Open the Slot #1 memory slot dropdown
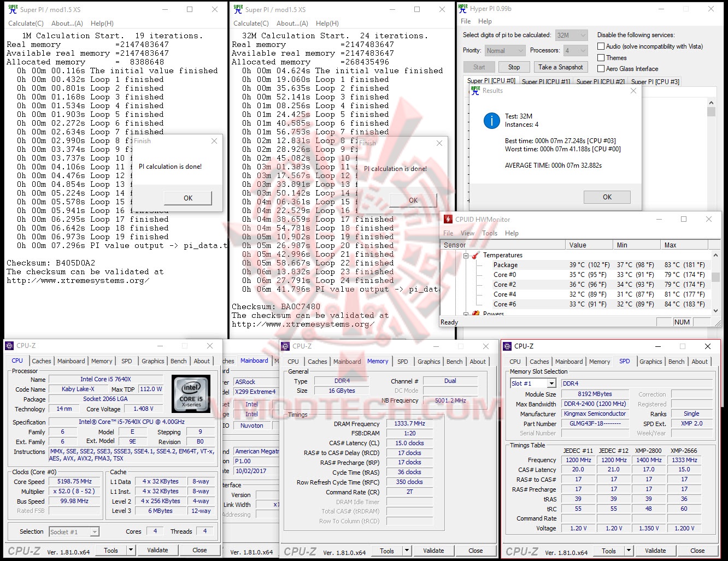728x561 pixels. (533, 383)
